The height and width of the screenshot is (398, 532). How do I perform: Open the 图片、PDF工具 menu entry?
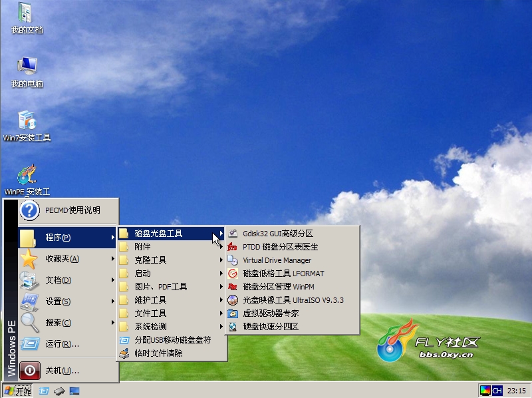[x=171, y=287]
